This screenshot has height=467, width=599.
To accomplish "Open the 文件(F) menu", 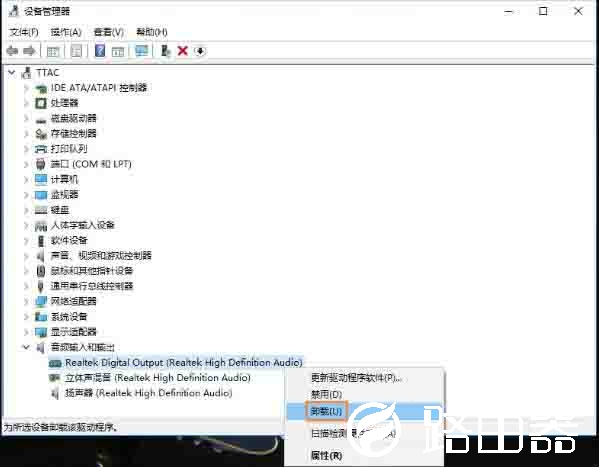I will pos(24,32).
